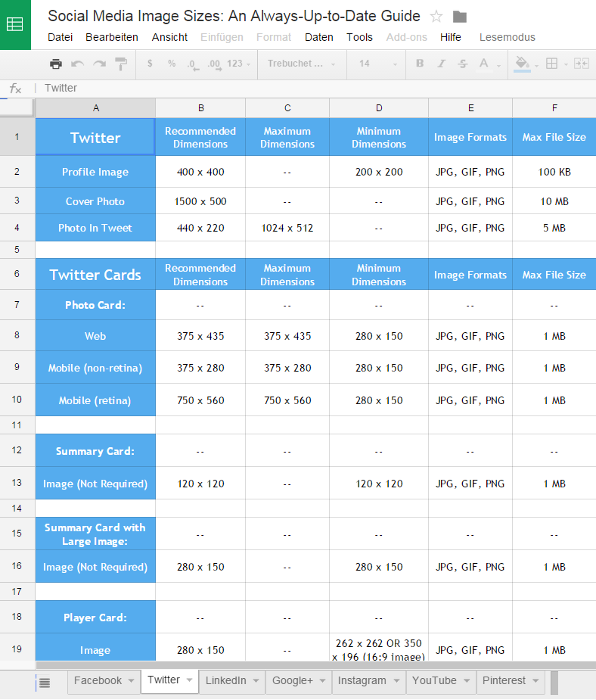This screenshot has width=596, height=700.
Task: Open the fill color picker
Action: click(x=523, y=64)
